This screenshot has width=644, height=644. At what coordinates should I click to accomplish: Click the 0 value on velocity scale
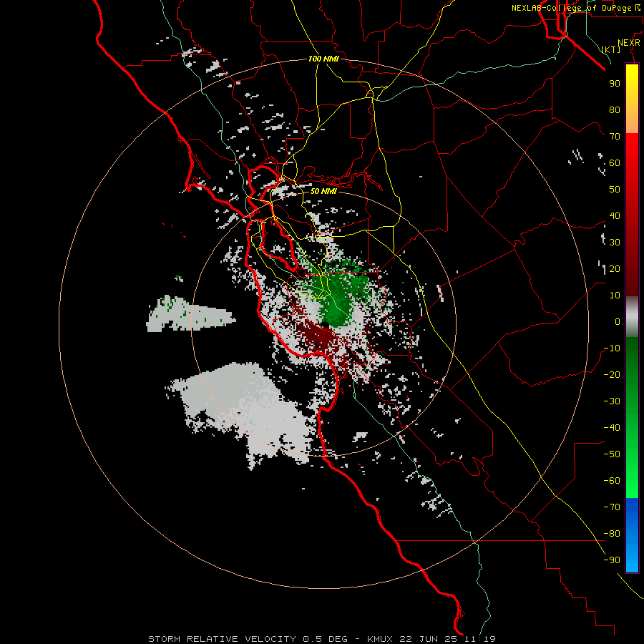coord(618,321)
